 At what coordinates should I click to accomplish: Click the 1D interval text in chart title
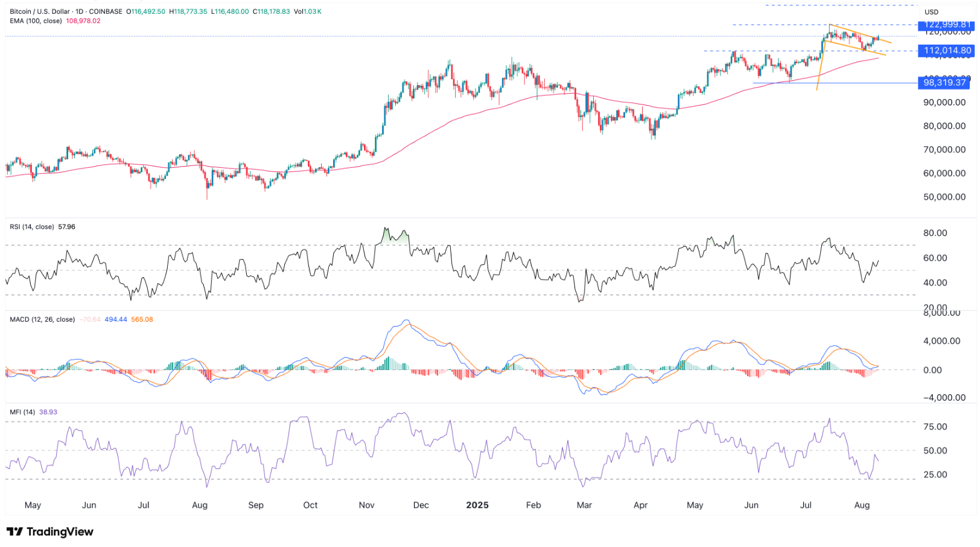[x=79, y=11]
